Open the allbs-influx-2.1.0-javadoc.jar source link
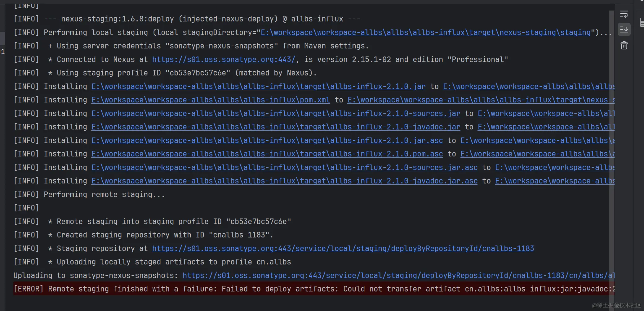The width and height of the screenshot is (644, 311). (276, 127)
